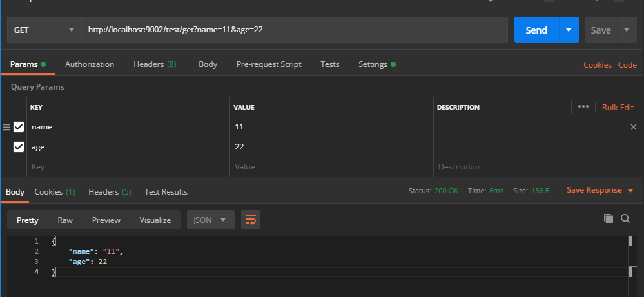Click the "name": "11" response line

click(x=96, y=251)
